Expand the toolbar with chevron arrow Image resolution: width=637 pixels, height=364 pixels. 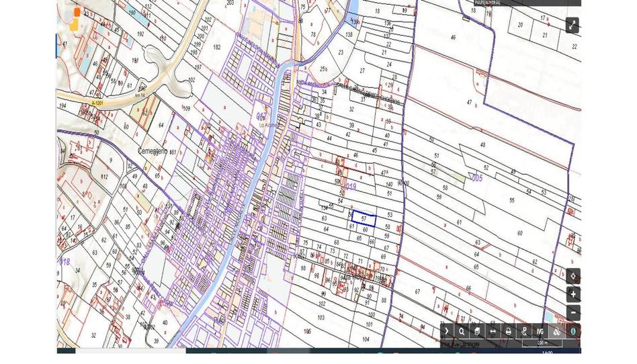tap(447, 331)
